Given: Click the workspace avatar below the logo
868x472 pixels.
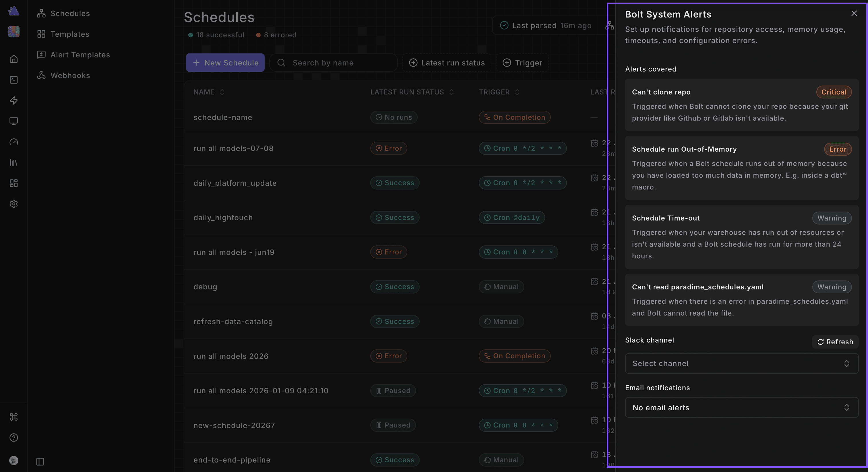Looking at the screenshot, I should 14,32.
